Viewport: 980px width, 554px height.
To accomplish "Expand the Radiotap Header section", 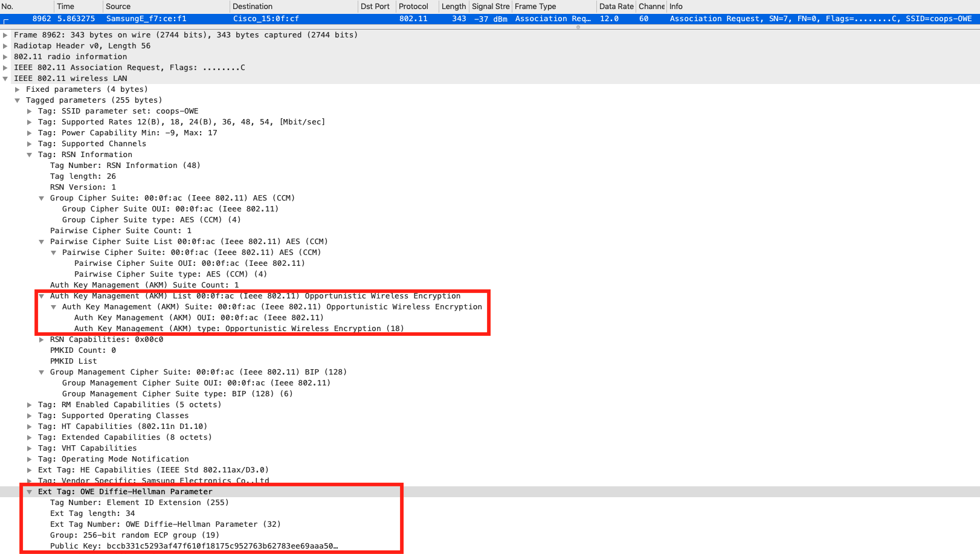I will [x=5, y=46].
